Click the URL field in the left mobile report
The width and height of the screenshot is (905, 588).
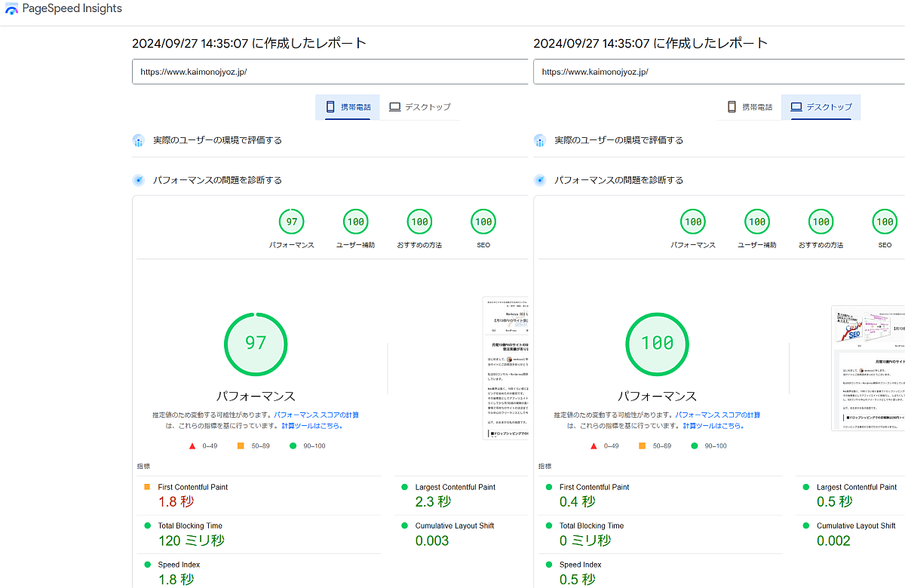330,72
